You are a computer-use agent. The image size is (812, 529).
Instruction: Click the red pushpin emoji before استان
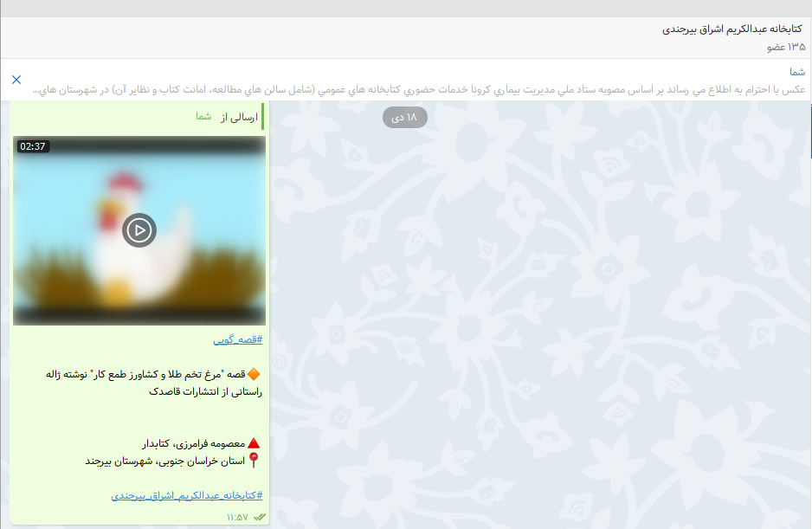click(x=254, y=460)
